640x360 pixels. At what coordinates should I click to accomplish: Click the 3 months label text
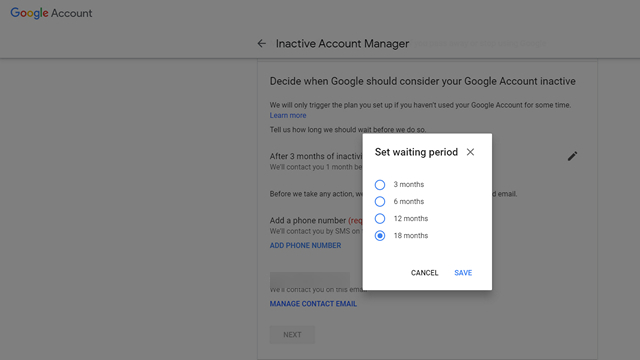coord(409,184)
